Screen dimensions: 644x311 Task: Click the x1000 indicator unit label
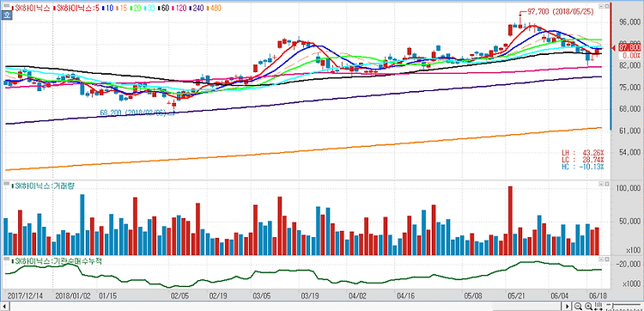pos(632,284)
